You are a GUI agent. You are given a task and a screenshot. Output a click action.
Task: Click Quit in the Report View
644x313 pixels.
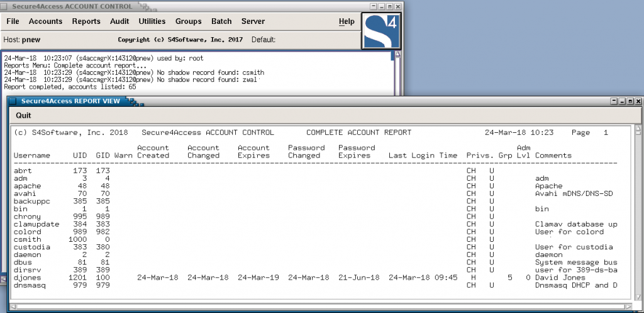tap(23, 116)
